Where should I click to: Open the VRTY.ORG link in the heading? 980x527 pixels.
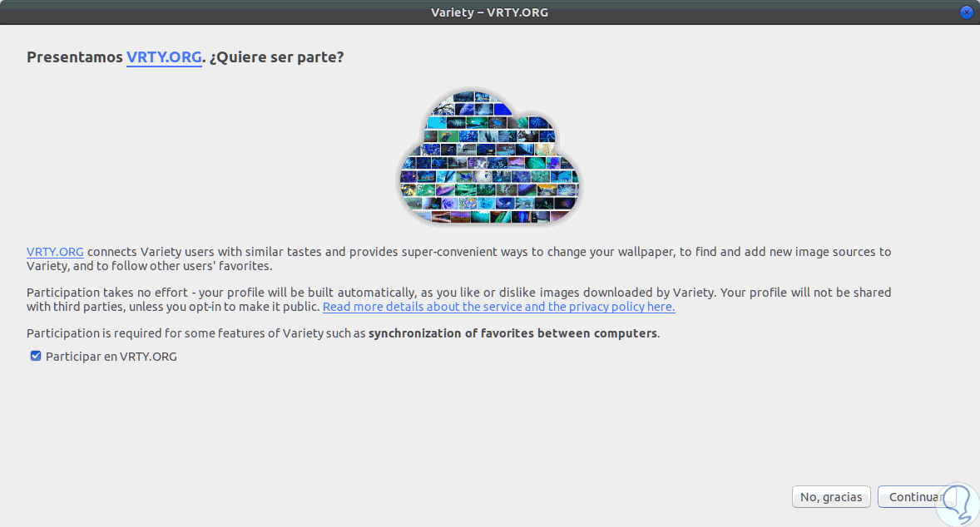click(164, 57)
